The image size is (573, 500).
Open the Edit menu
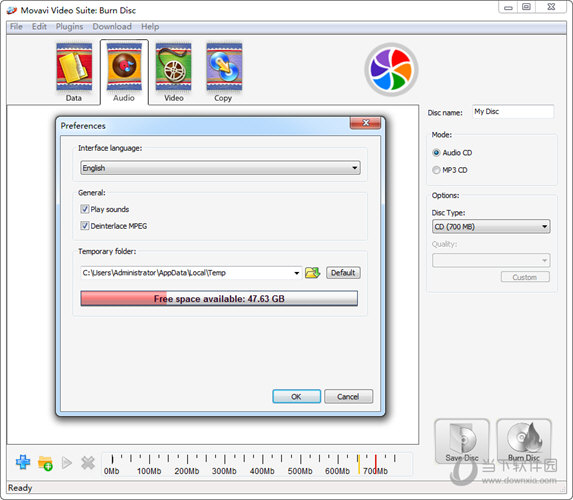[39, 27]
